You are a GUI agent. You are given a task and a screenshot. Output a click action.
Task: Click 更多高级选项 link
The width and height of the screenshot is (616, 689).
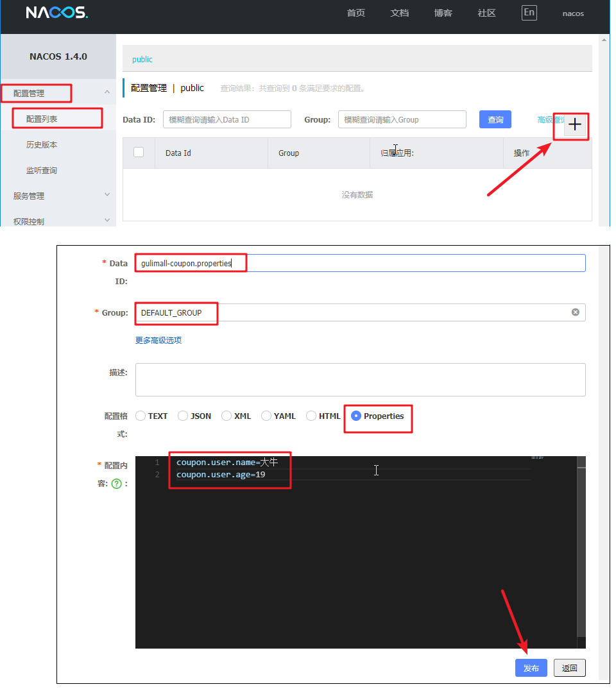tap(158, 340)
